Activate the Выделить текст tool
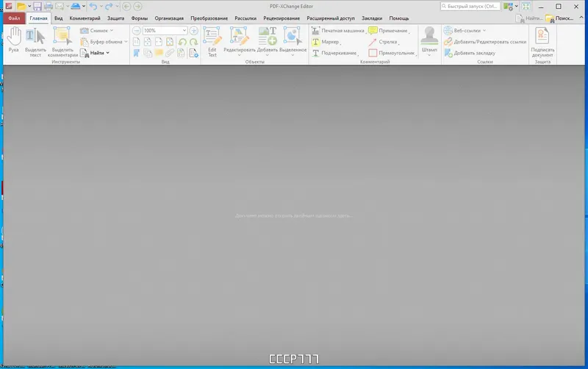 pyautogui.click(x=35, y=42)
